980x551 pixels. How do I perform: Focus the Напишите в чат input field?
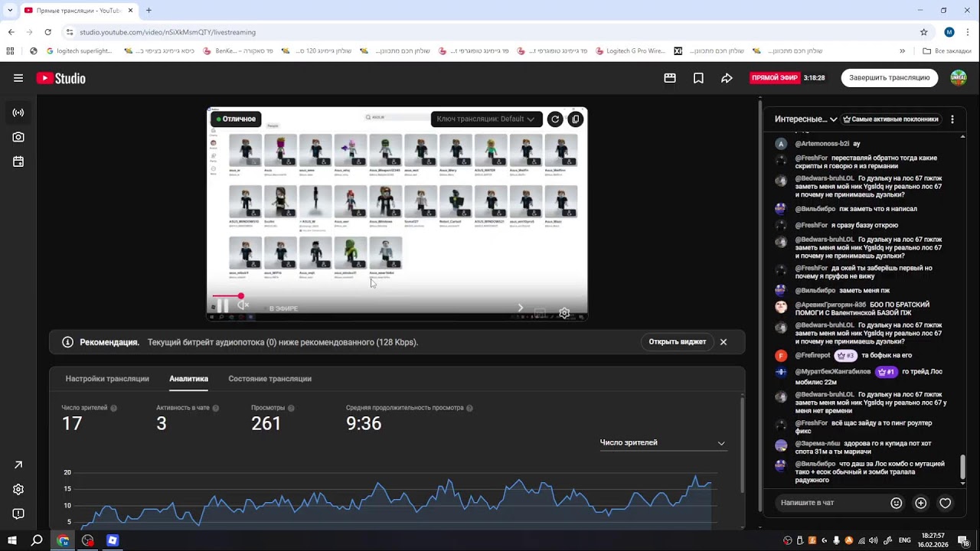[831, 503]
